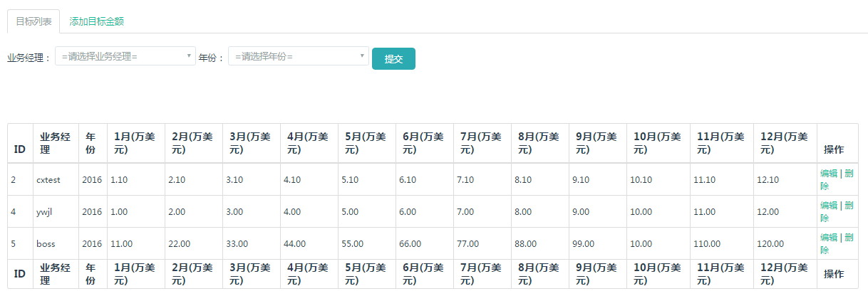Click the 120.00 value in boss row

click(770, 243)
